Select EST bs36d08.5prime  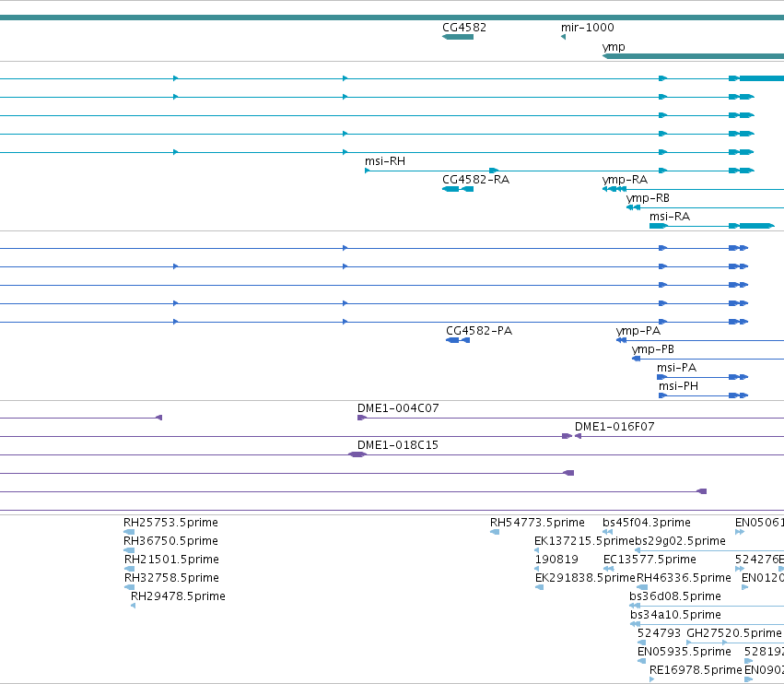click(x=675, y=597)
